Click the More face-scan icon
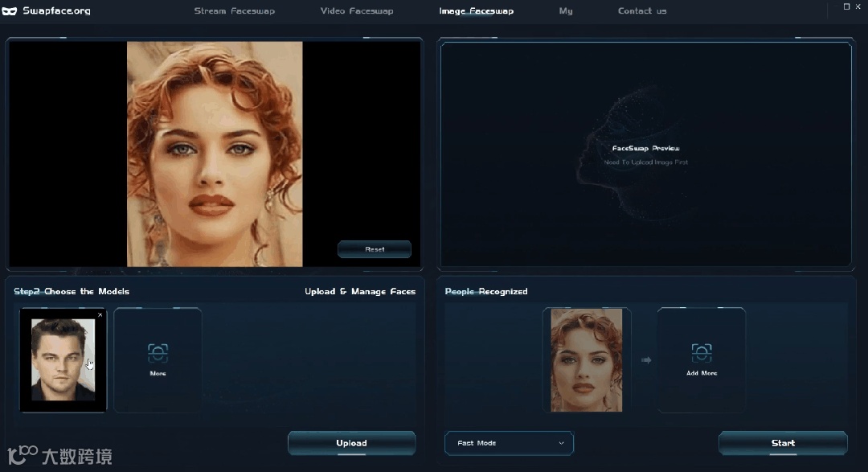 coord(158,353)
